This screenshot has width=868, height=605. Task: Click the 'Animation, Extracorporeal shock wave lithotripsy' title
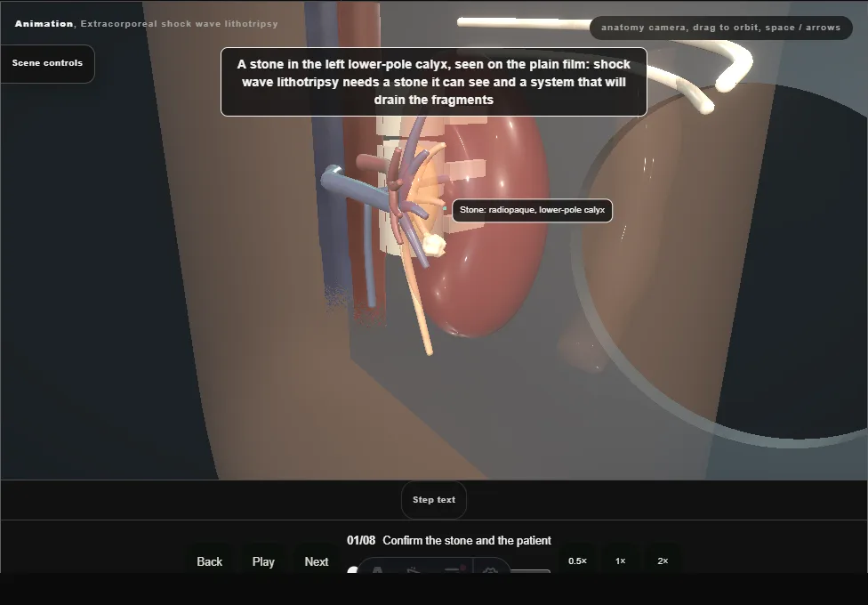coord(146,24)
